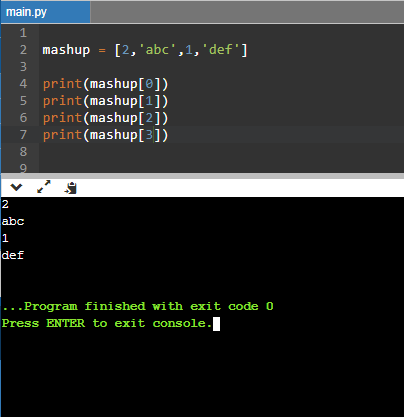Click the 'abc' string in the list
The image size is (404, 417).
click(157, 50)
